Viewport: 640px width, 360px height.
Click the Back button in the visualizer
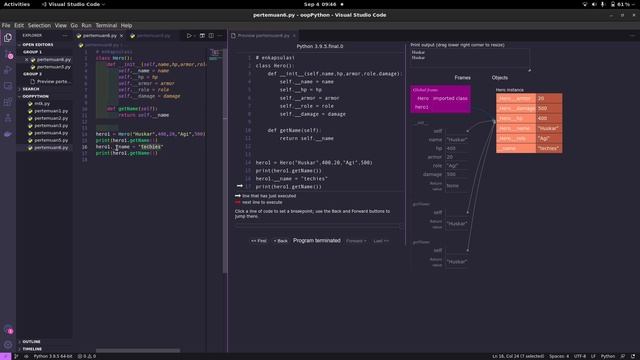pyautogui.click(x=280, y=241)
